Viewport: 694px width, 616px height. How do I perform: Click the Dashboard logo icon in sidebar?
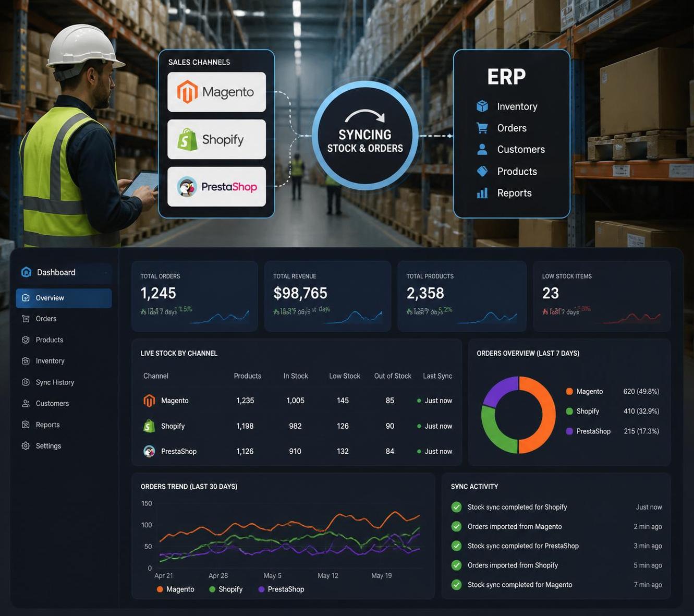(x=26, y=272)
